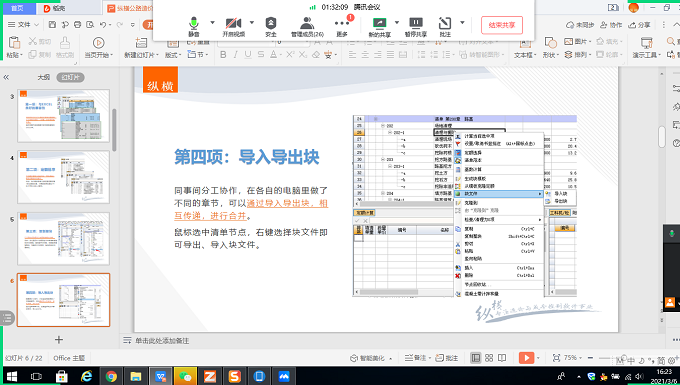Viewport: 680px width, 385px height.
Task: Open the 图片 picture insert button
Action: pyautogui.click(x=577, y=42)
